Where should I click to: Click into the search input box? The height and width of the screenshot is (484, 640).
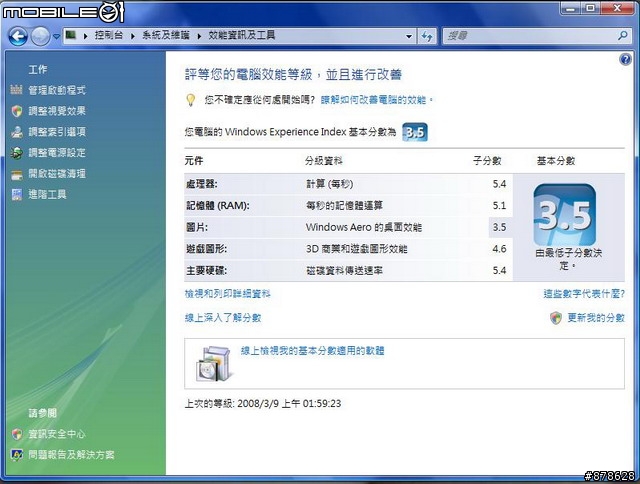531,36
